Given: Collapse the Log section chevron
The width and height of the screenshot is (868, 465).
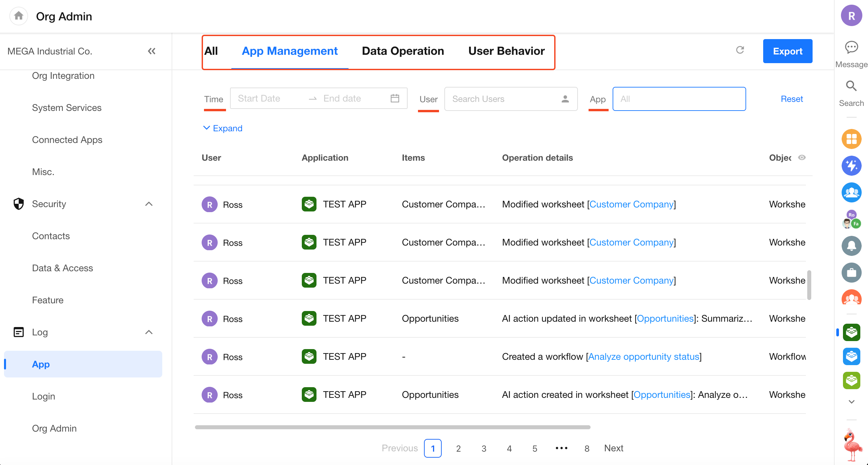Looking at the screenshot, I should (149, 332).
